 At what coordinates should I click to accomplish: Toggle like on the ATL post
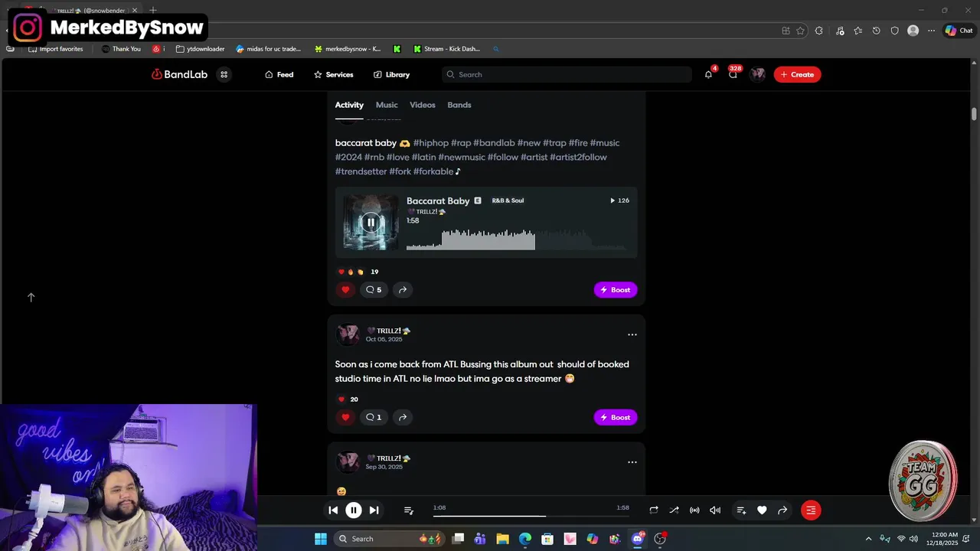tap(345, 417)
